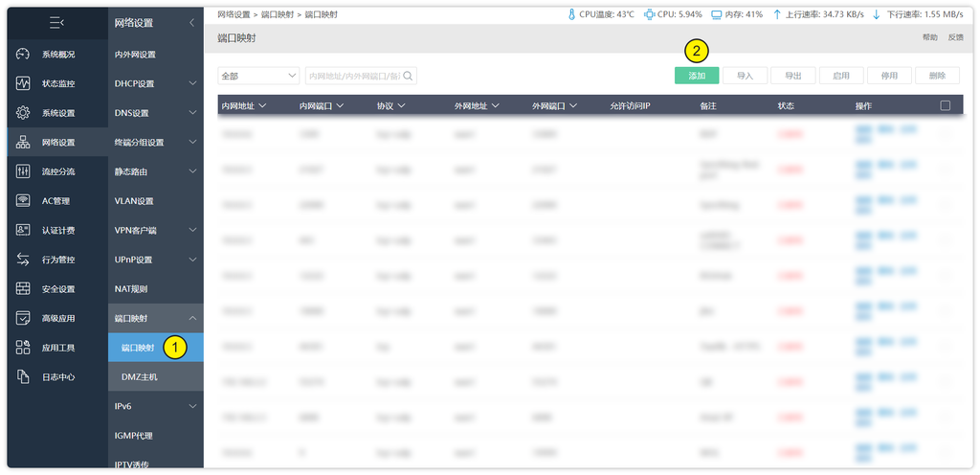Click the 导入 button
980x475 pixels.
(745, 76)
